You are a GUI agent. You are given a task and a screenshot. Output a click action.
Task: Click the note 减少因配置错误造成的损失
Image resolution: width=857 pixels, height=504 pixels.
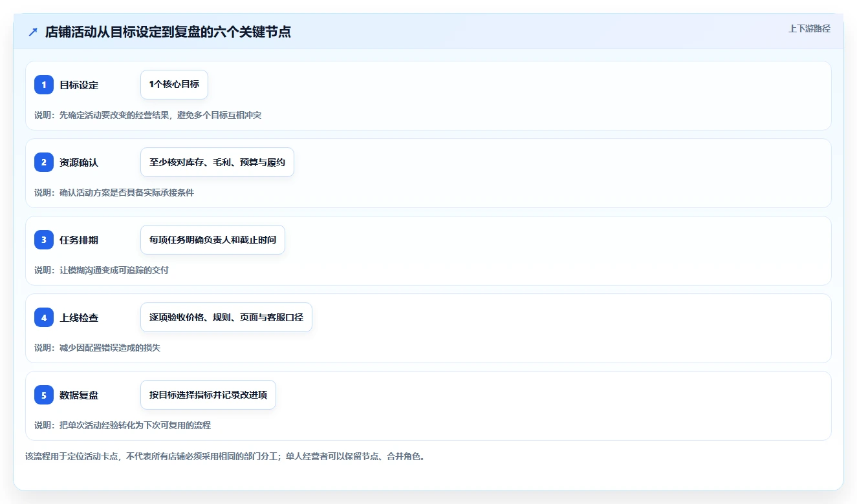(97, 348)
